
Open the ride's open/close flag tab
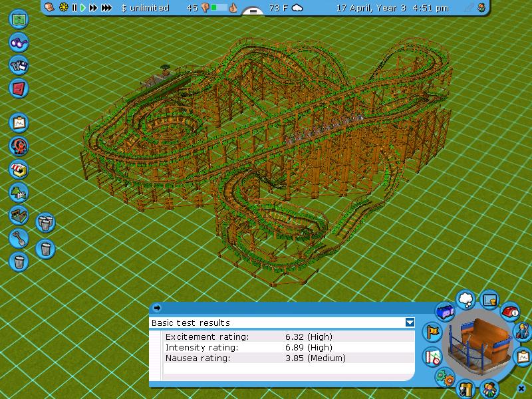tap(433, 332)
